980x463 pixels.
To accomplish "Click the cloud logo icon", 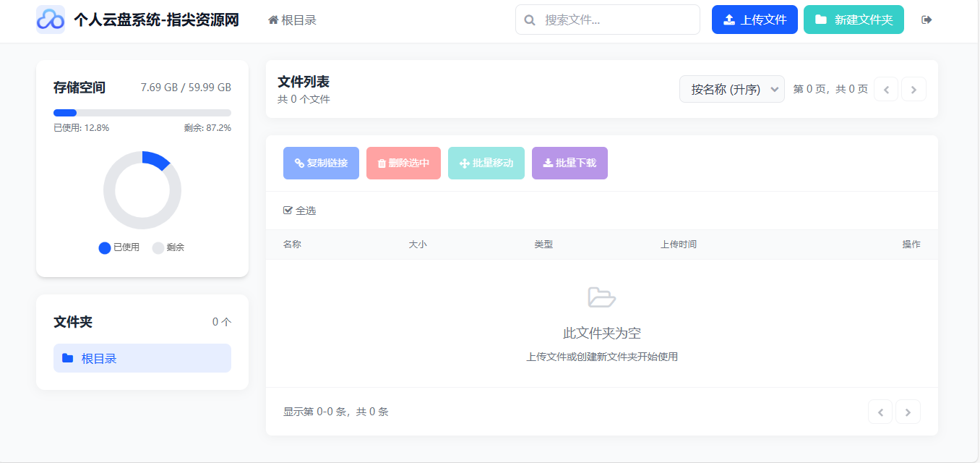I will pyautogui.click(x=51, y=20).
